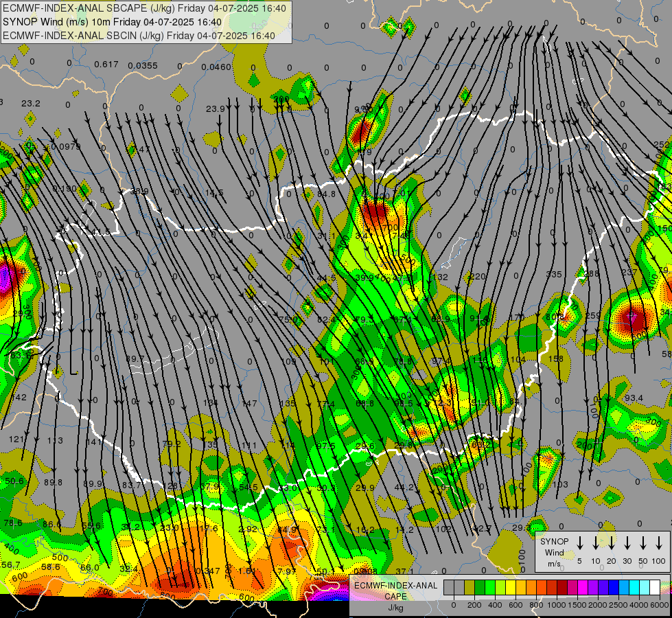The image size is (672, 618).
Task: Select the SBCAPE title line
Action: click(144, 8)
